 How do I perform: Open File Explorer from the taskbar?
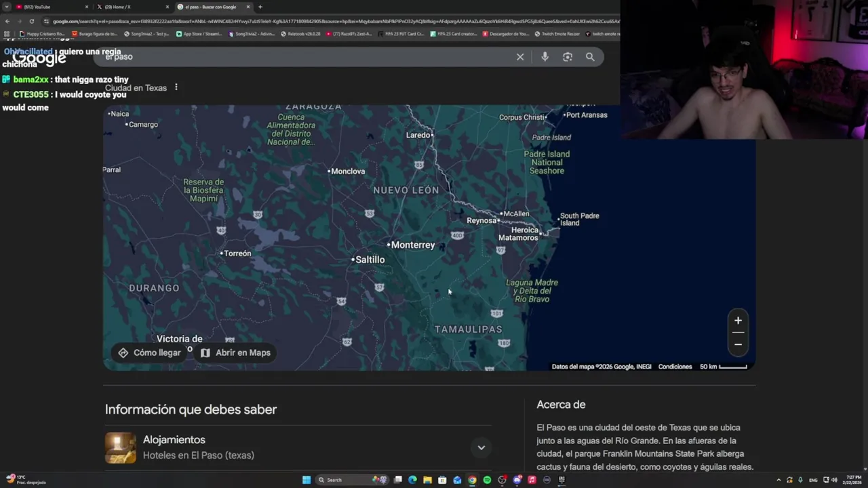click(427, 480)
